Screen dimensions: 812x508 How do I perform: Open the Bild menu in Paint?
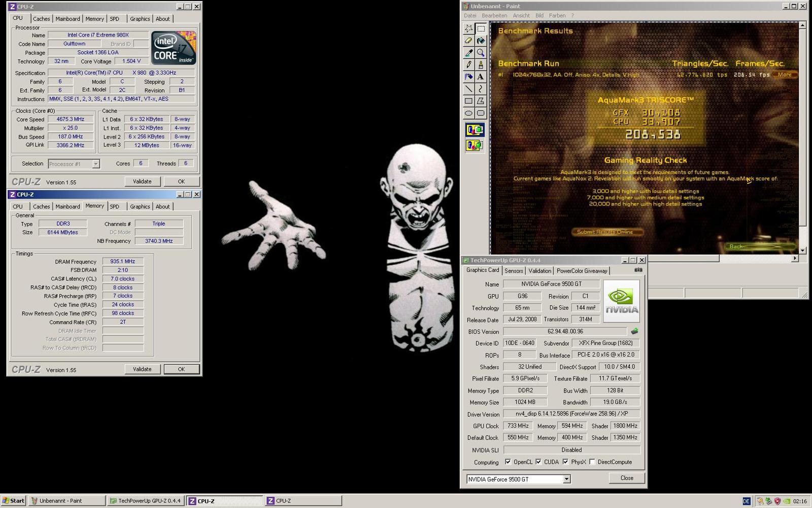(x=539, y=16)
